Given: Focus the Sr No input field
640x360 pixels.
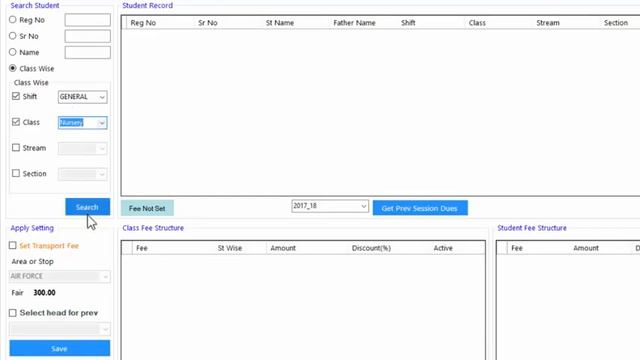Looking at the screenshot, I should click(87, 36).
